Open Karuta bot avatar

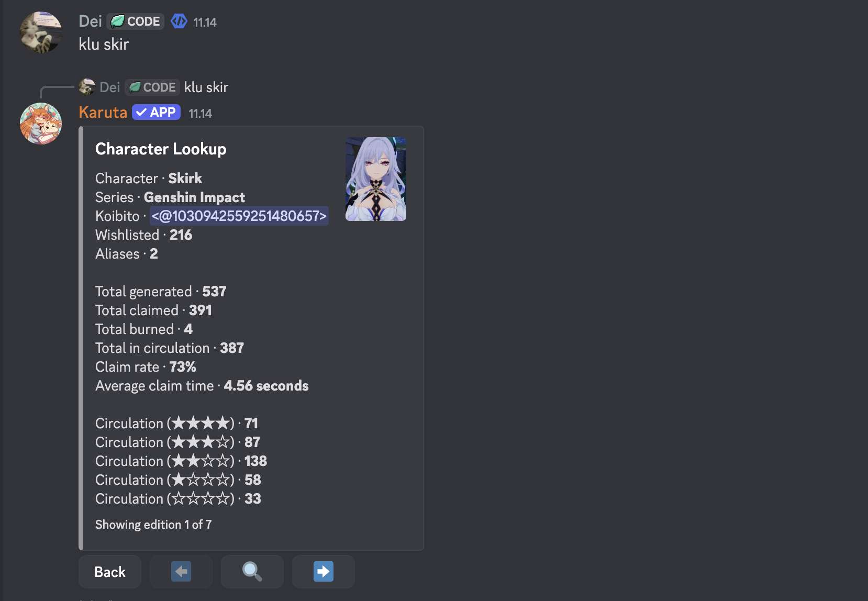coord(41,124)
